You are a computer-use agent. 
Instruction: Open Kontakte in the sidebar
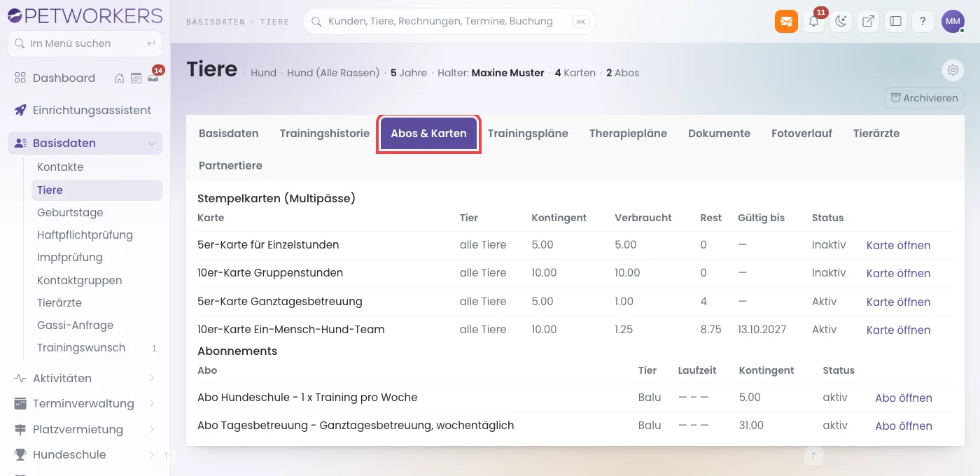[x=60, y=167]
